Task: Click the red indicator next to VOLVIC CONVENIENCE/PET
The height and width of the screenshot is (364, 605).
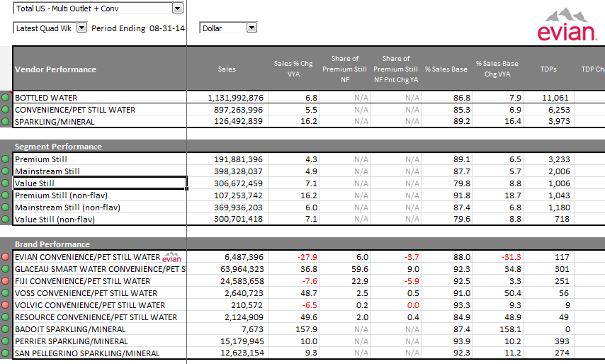Action: 6,305
